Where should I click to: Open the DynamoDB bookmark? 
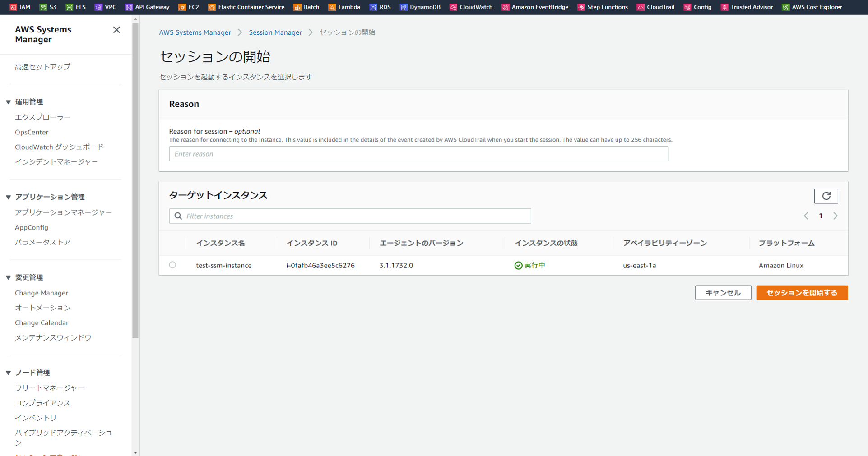click(x=420, y=7)
